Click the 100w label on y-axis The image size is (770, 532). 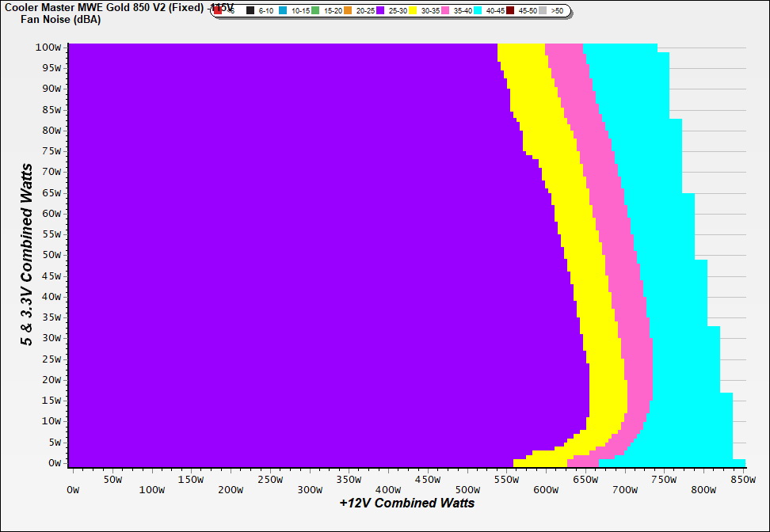pos(48,47)
